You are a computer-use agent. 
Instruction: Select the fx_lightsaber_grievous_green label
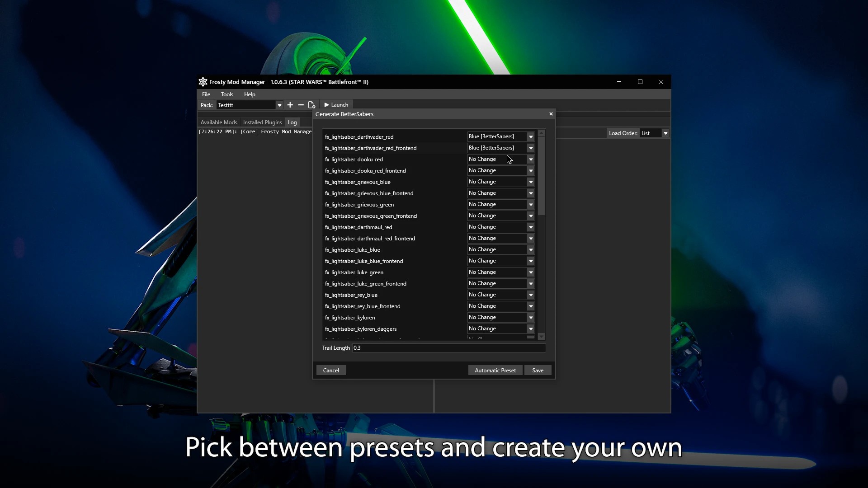[x=359, y=205]
